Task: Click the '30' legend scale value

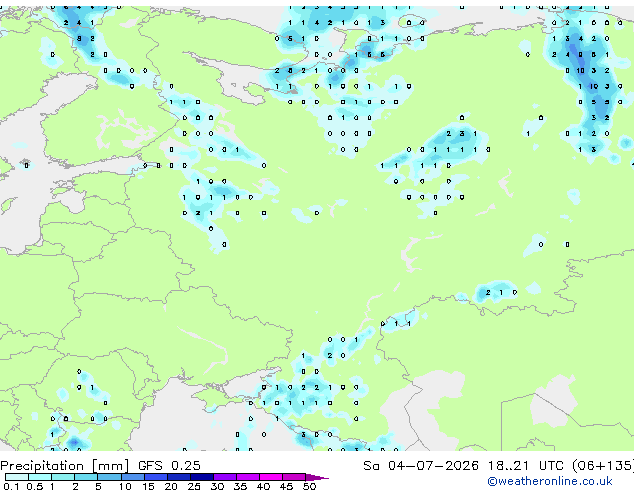Action: 217,486
